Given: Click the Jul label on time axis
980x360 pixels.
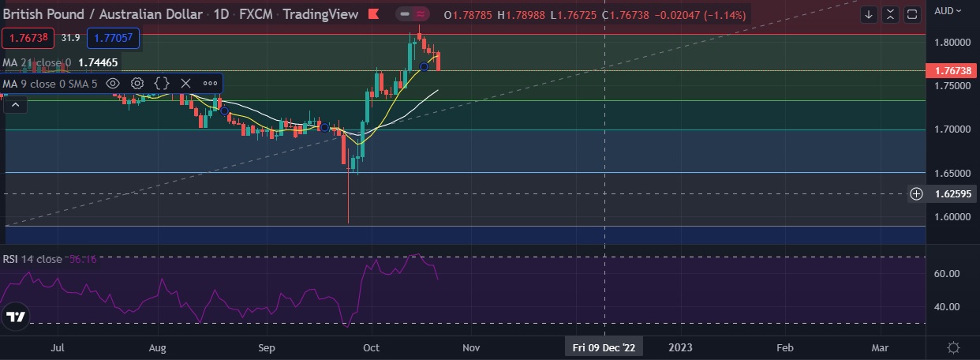Looking at the screenshot, I should pos(57,347).
